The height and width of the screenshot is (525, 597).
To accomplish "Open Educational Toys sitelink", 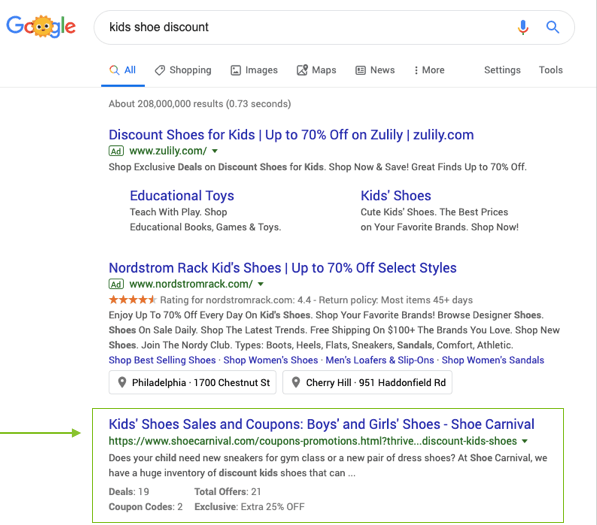I will point(182,196).
